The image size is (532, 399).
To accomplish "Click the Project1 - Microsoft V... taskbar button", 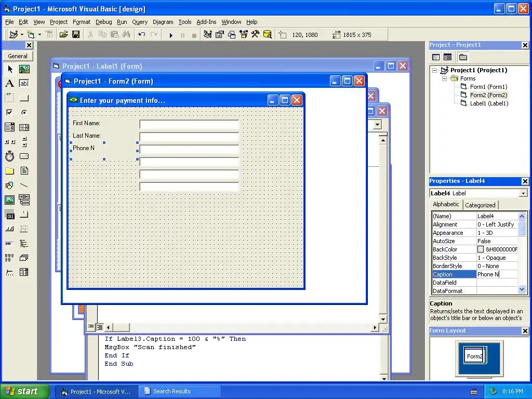I will coord(96,392).
